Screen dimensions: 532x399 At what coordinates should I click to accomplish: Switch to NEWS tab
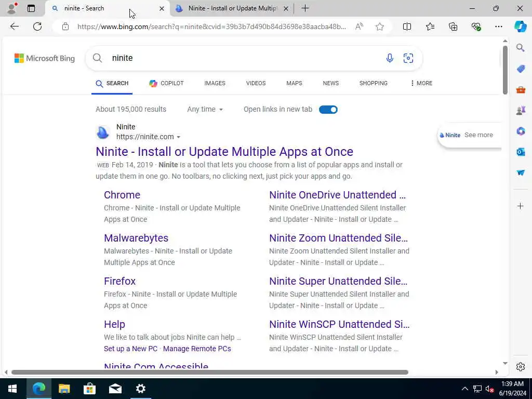(x=331, y=83)
